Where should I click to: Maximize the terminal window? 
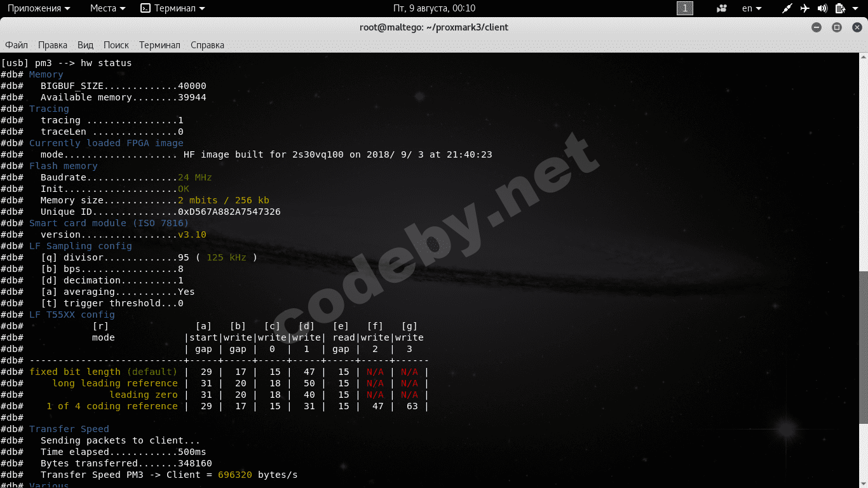tap(837, 27)
